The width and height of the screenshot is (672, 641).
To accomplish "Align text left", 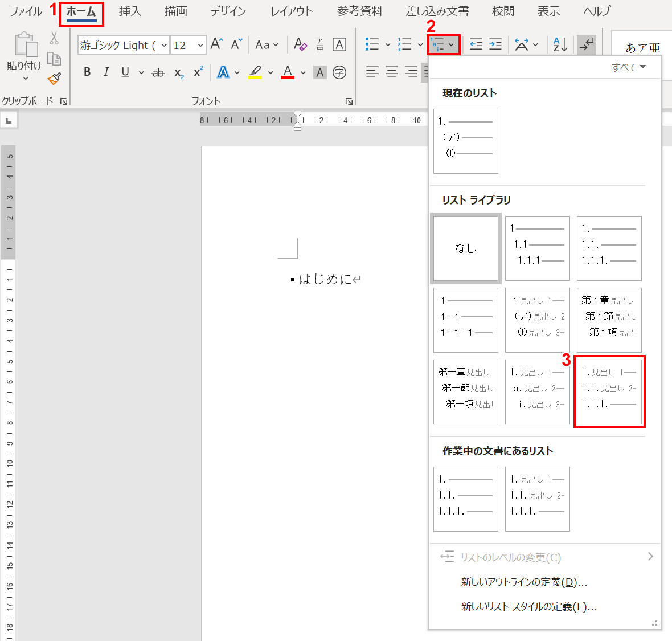I will [372, 72].
